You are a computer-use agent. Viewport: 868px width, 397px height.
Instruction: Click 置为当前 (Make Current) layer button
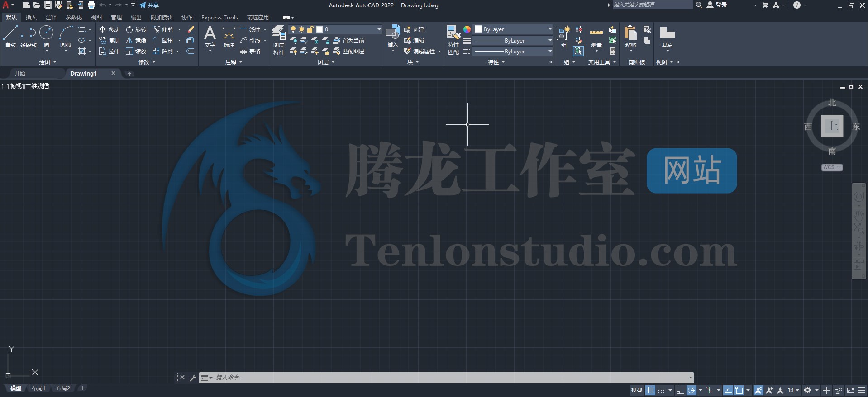348,40
